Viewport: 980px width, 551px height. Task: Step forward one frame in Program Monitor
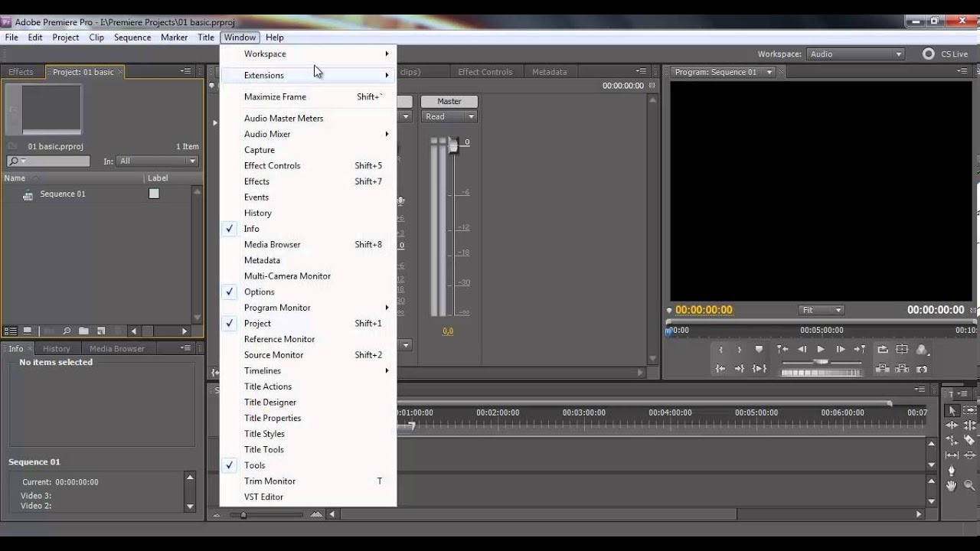tap(841, 349)
